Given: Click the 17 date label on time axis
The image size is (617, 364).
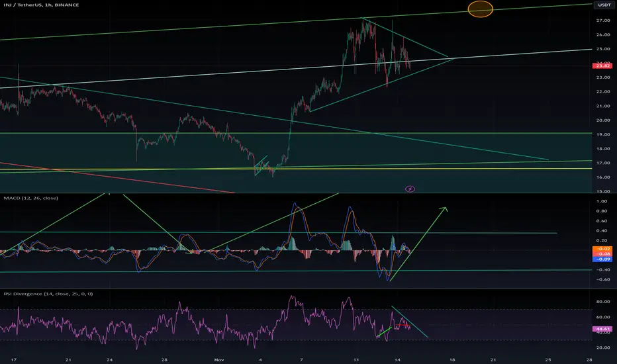Looking at the screenshot, I should (x=14, y=359).
